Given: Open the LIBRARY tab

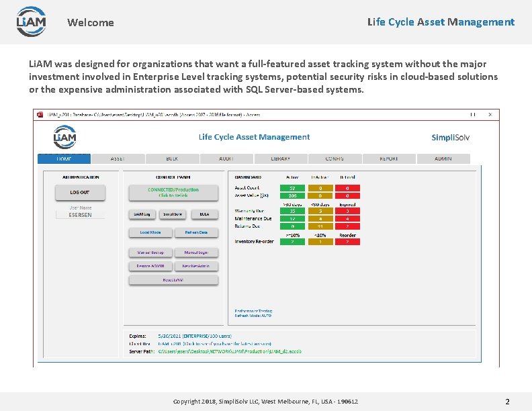Looking at the screenshot, I should [281, 158].
